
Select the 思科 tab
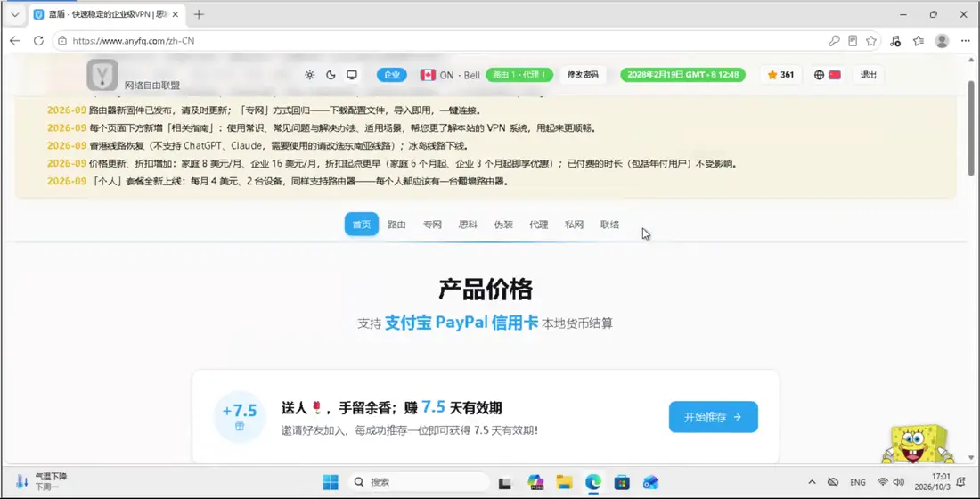(468, 225)
